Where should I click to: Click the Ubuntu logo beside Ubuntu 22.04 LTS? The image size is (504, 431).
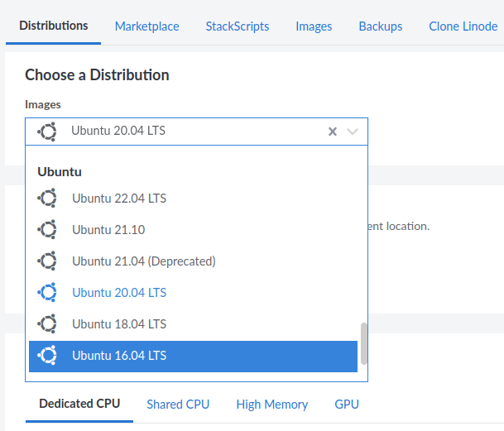(47, 198)
